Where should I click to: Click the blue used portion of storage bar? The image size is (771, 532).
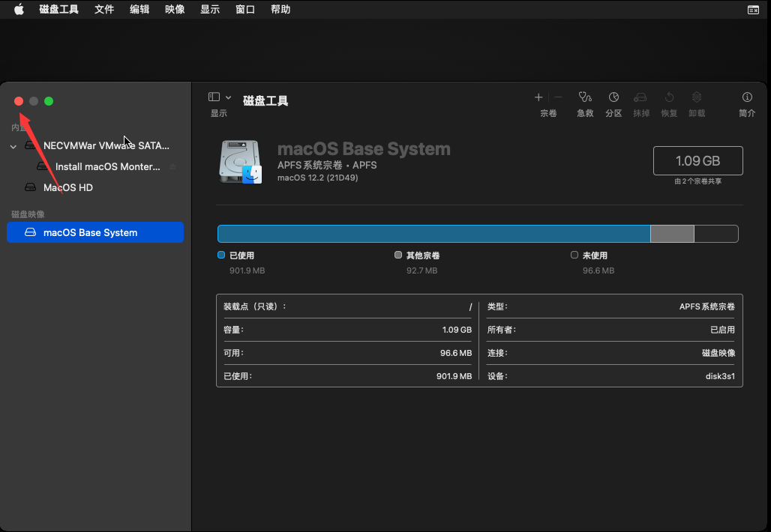(433, 234)
